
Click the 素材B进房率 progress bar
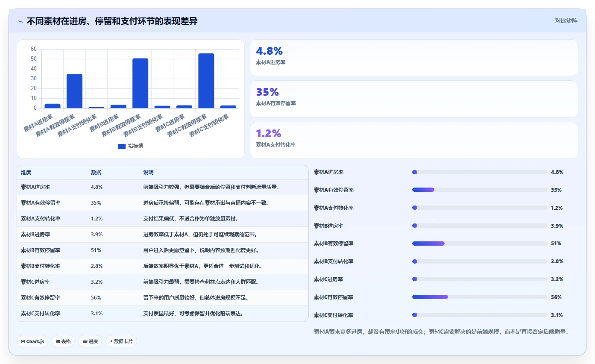tap(480, 226)
